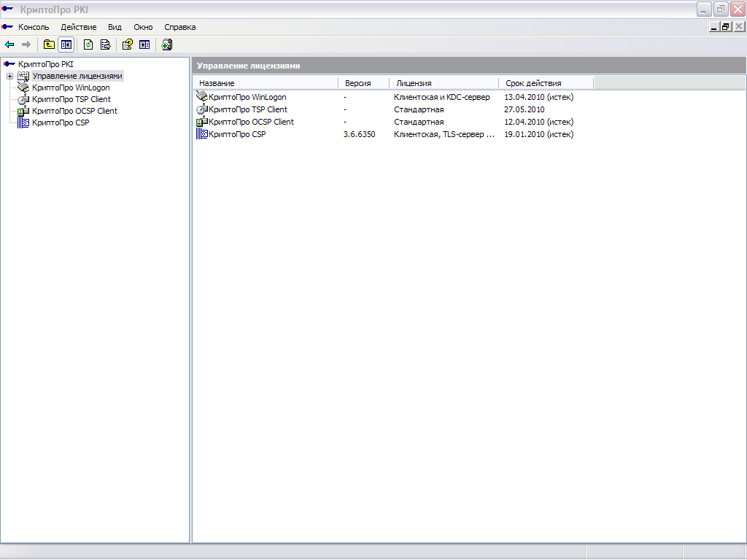
Task: Click the Клиентская, TLS-сервер license cell
Action: [x=444, y=134]
